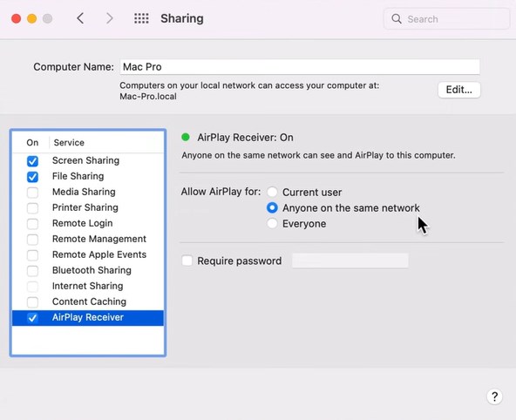Select the Media Sharing service row
The width and height of the screenshot is (516, 420).
point(88,192)
